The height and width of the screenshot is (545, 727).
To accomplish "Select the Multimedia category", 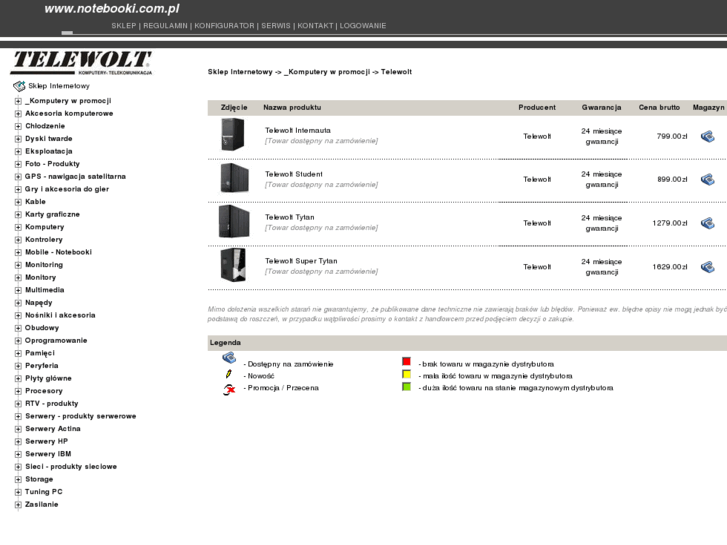I will coord(45,290).
